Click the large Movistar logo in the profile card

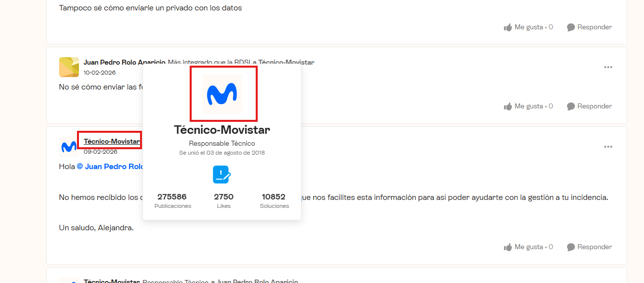click(221, 94)
